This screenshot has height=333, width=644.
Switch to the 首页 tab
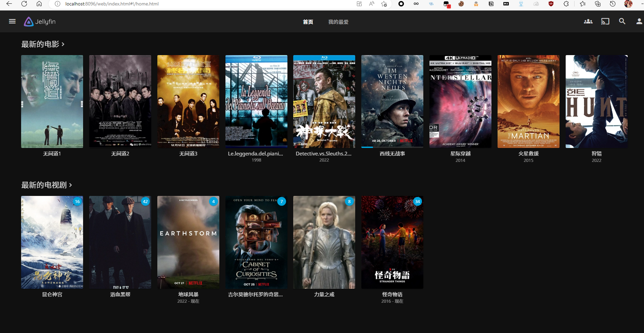click(308, 22)
